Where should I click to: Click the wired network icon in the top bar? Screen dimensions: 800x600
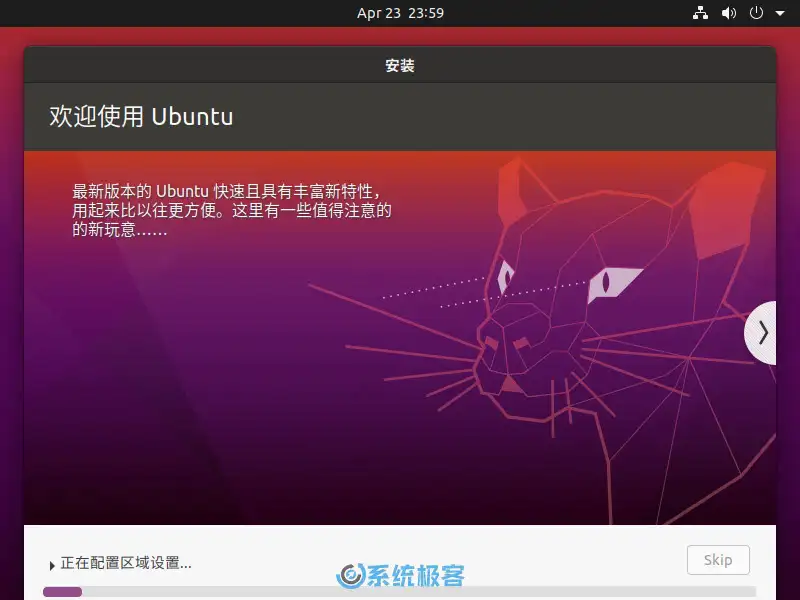coord(700,13)
